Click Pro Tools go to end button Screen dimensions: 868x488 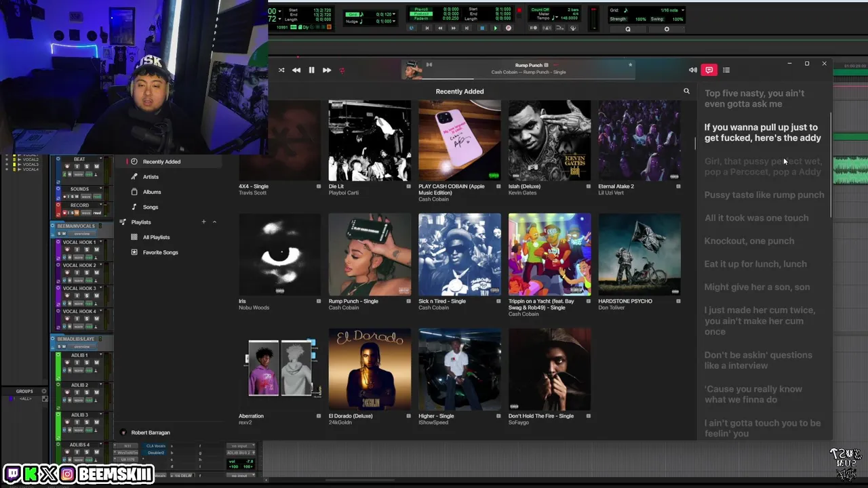pyautogui.click(x=467, y=28)
